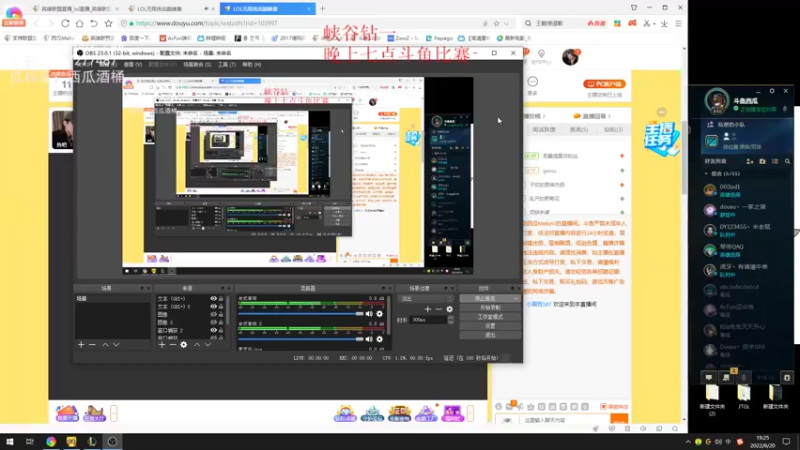Adjust second mixer channel volume slider
This screenshot has width=800, height=450.
point(301,339)
